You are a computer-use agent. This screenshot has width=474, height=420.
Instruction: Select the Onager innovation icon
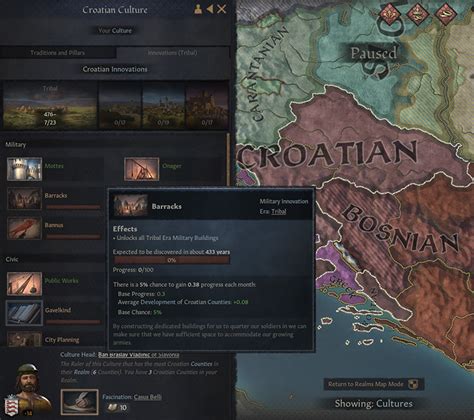[x=141, y=169]
